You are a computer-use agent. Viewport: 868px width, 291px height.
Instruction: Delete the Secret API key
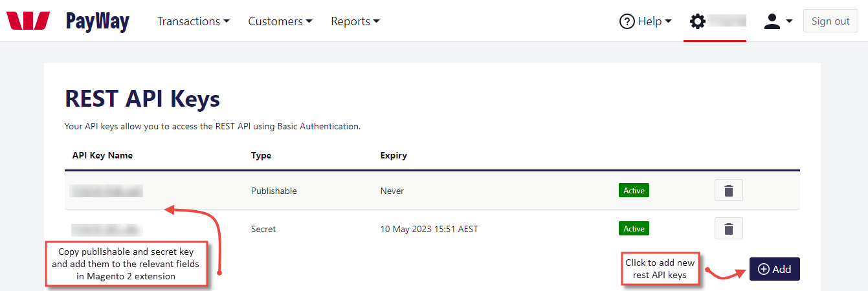pyautogui.click(x=729, y=228)
